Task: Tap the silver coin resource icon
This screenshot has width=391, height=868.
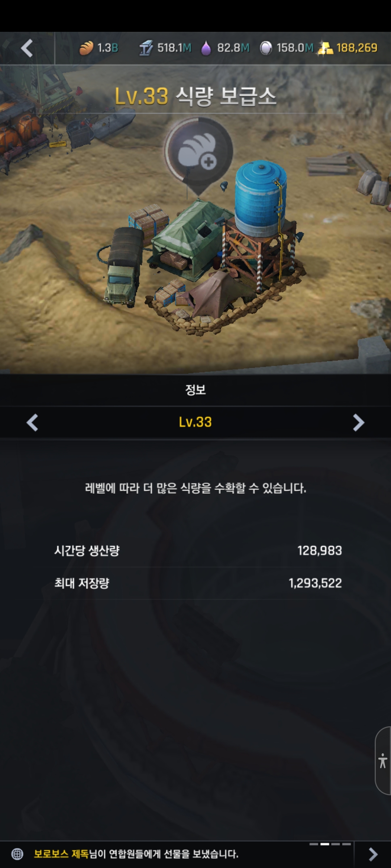Action: (x=266, y=48)
